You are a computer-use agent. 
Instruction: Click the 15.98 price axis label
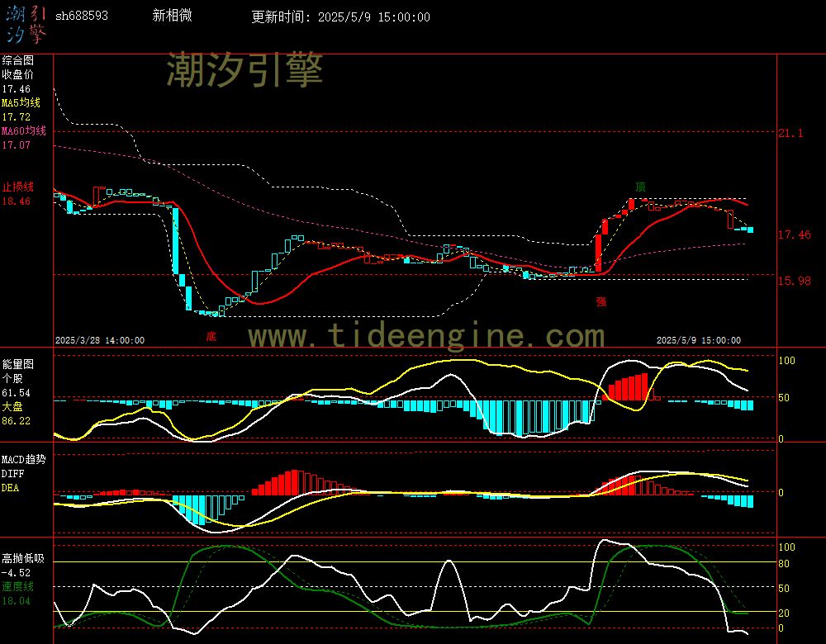[795, 281]
